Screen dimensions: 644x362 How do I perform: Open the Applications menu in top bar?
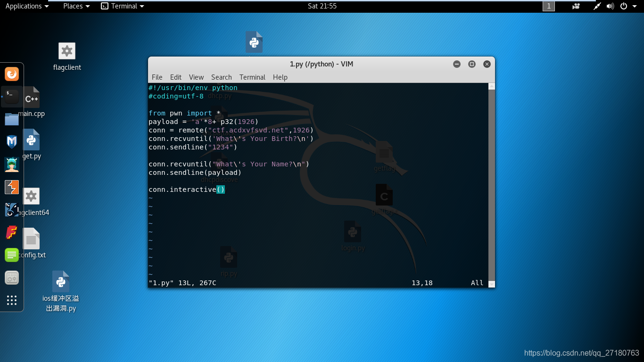coord(27,6)
